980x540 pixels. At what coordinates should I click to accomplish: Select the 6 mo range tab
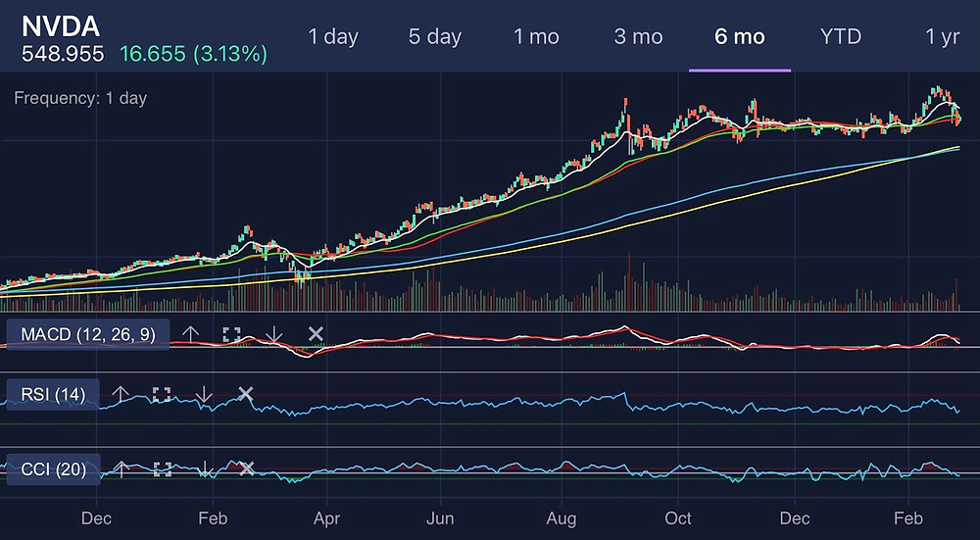click(x=740, y=36)
